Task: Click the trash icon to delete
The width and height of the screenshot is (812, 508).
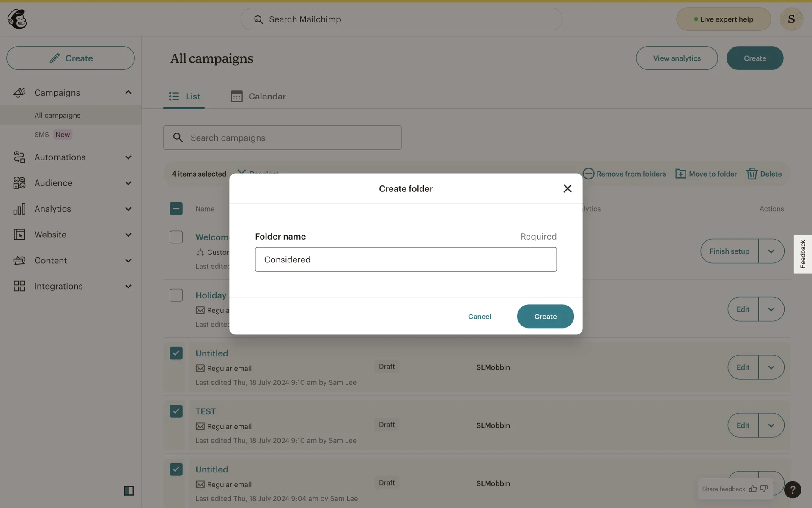Action: 752,174
